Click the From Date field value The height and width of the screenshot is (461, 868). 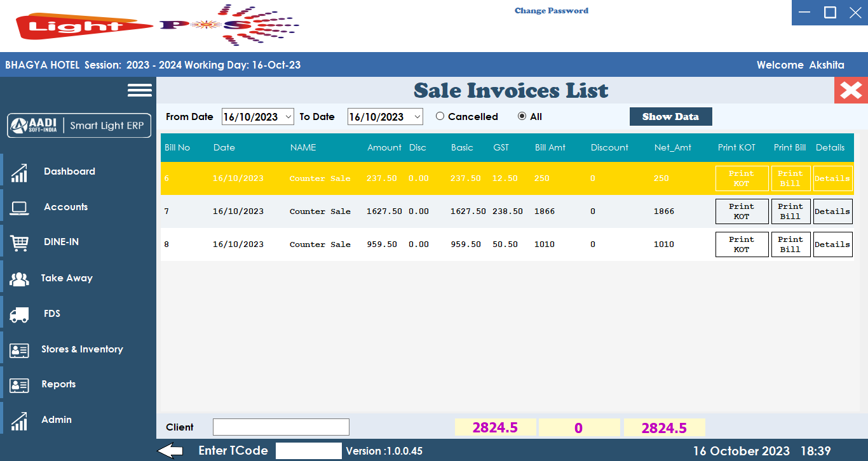click(251, 117)
